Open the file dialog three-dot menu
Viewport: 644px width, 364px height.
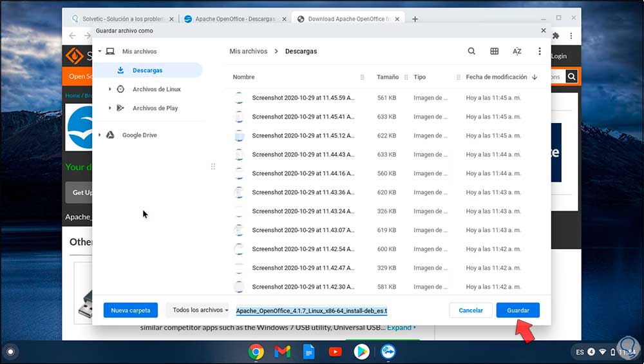(540, 51)
